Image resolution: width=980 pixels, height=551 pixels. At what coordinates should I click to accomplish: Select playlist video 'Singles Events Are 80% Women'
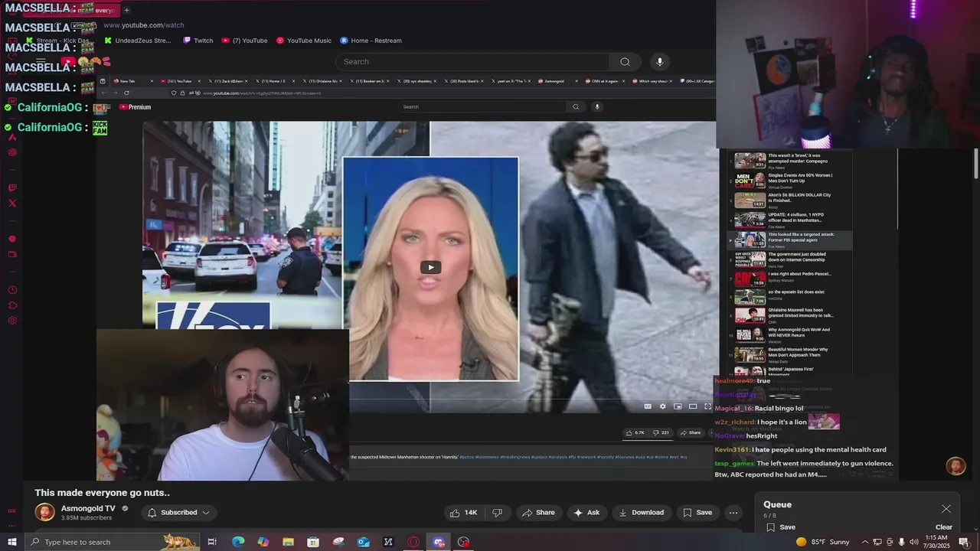coord(789,180)
